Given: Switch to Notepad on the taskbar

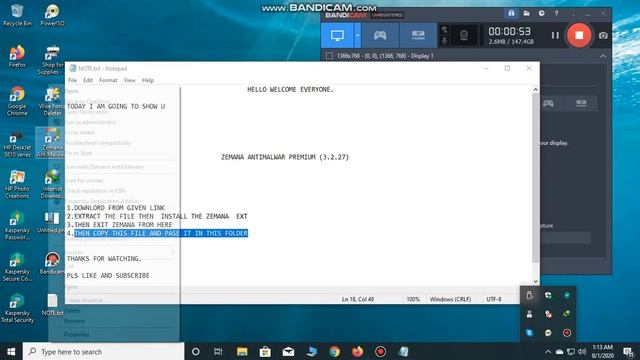Looking at the screenshot, I should click(403, 351).
